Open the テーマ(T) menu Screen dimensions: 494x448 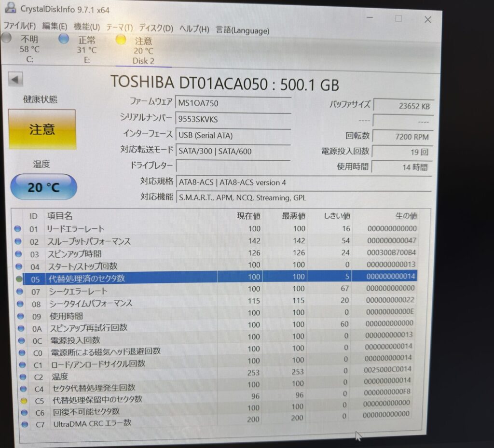coord(120,28)
